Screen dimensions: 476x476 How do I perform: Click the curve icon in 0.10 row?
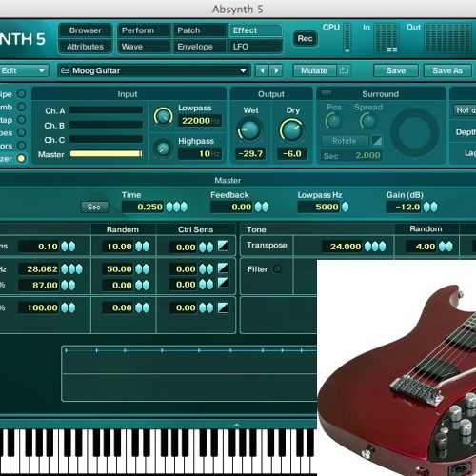pyautogui.click(x=223, y=246)
